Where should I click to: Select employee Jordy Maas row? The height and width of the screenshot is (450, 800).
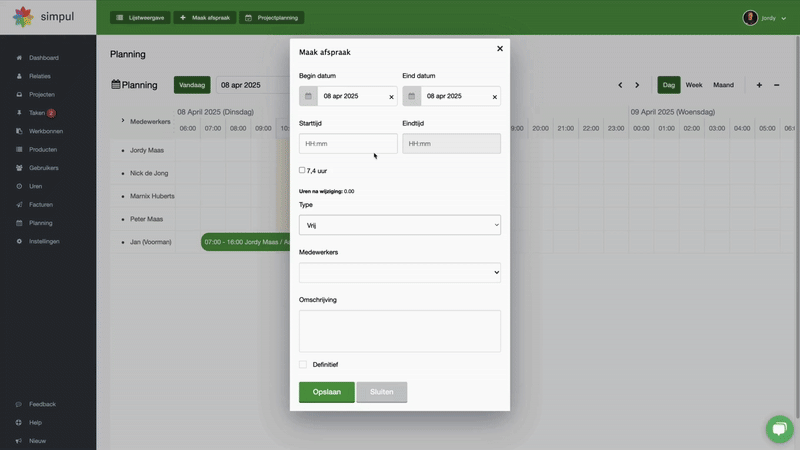tap(146, 150)
